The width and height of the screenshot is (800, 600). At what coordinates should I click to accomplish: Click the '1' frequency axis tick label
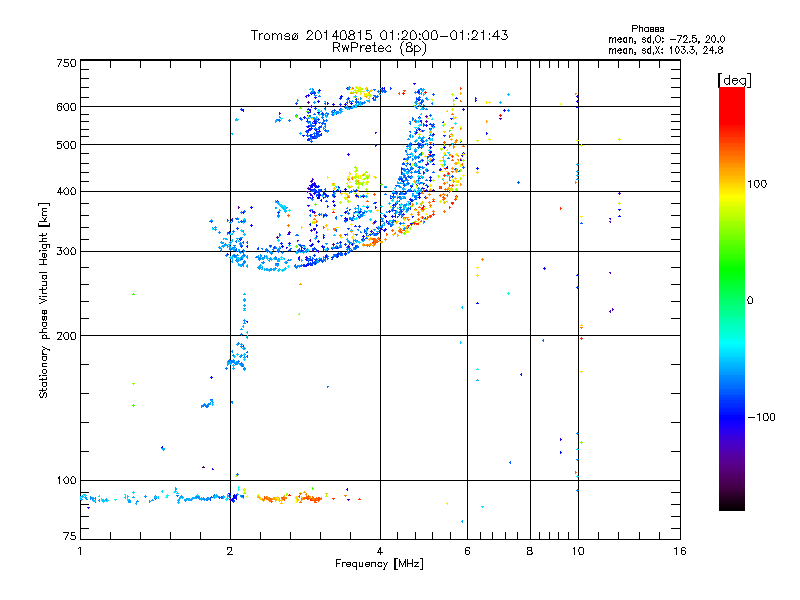80,551
